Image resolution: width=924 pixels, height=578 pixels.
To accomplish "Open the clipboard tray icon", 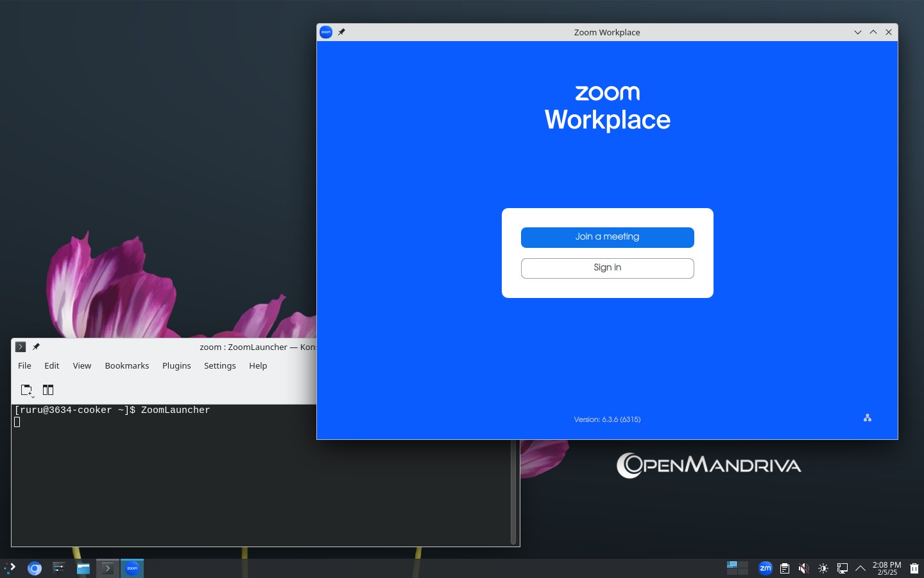I will tap(784, 568).
